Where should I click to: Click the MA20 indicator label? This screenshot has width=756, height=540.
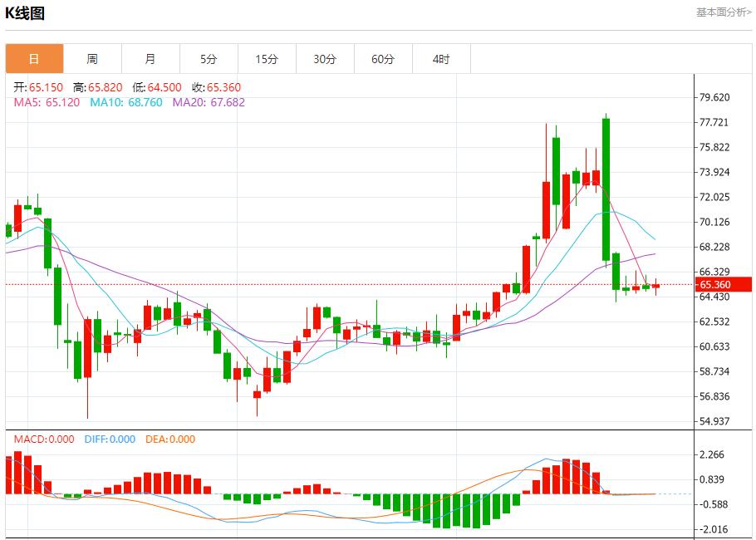[x=209, y=102]
